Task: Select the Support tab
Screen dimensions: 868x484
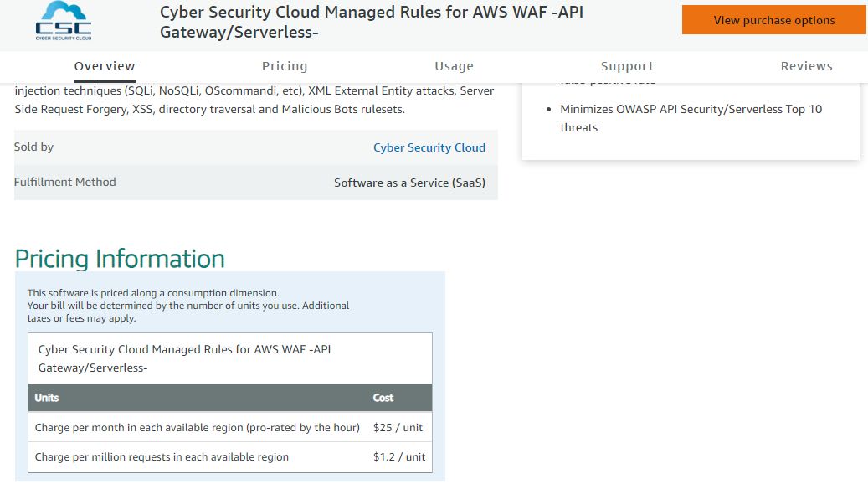Action: point(627,66)
